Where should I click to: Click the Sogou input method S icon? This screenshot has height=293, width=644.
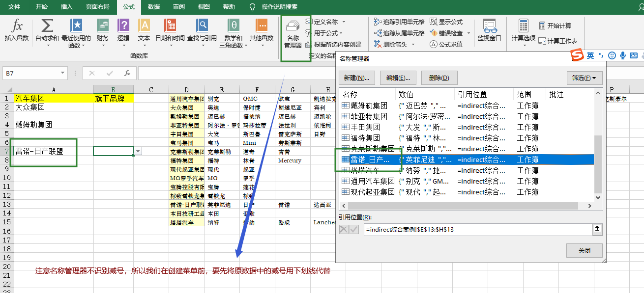tap(577, 55)
